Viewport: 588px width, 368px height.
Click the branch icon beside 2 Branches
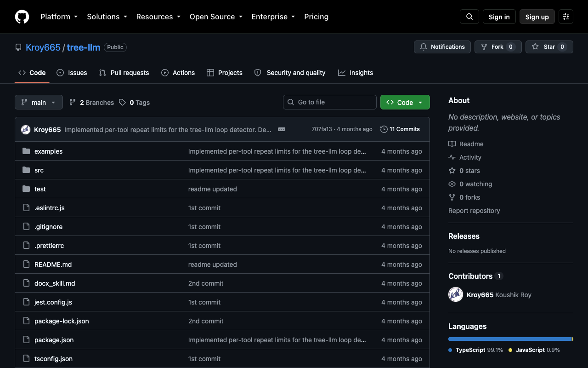click(73, 103)
